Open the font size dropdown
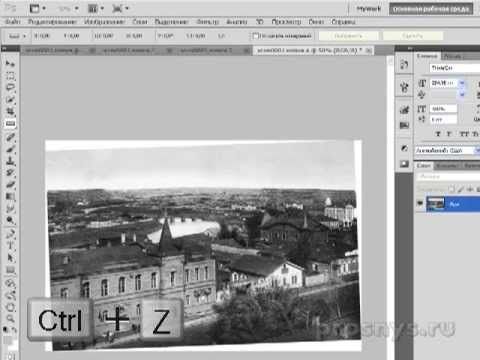Viewport: 480px width, 360px height. click(462, 83)
